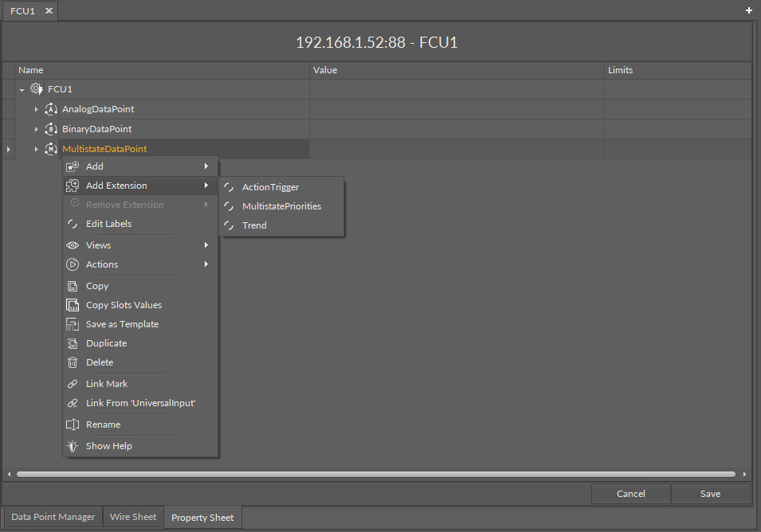
Task: Choose Trend extension from submenu
Action: (254, 225)
